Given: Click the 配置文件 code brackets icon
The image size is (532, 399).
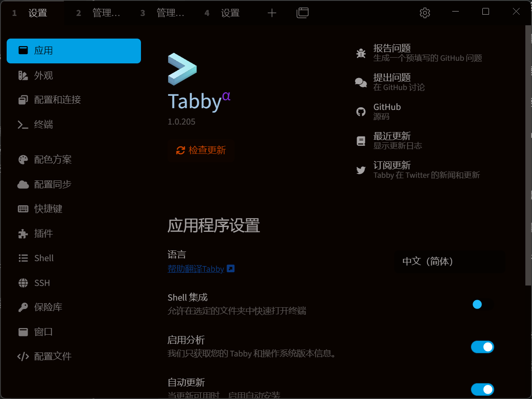Looking at the screenshot, I should 23,356.
